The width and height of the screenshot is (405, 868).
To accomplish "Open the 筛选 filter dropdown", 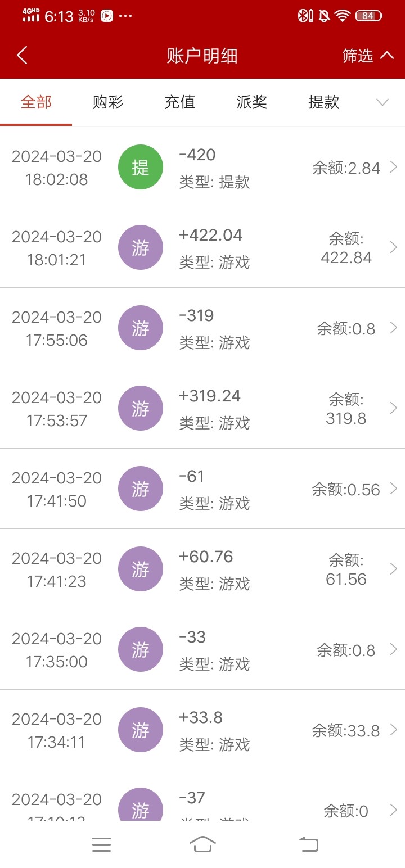I will 367,56.
